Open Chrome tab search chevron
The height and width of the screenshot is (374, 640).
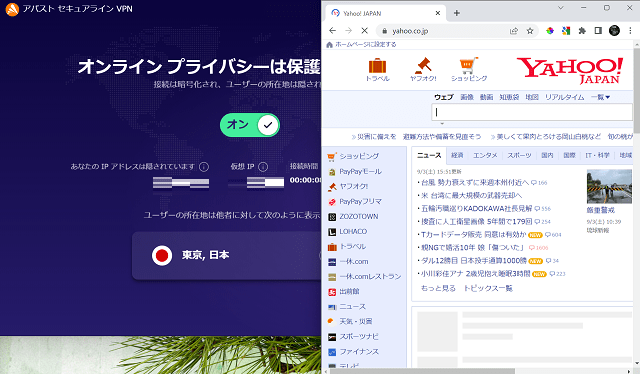pyautogui.click(x=561, y=8)
